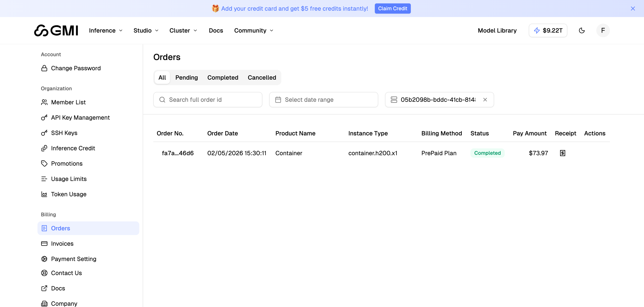644x307 pixels.
Task: Click the Claim Credit button
Action: pos(392,8)
